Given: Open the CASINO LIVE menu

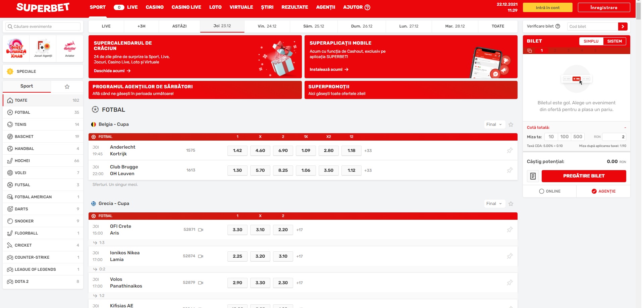Looking at the screenshot, I should 186,7.
